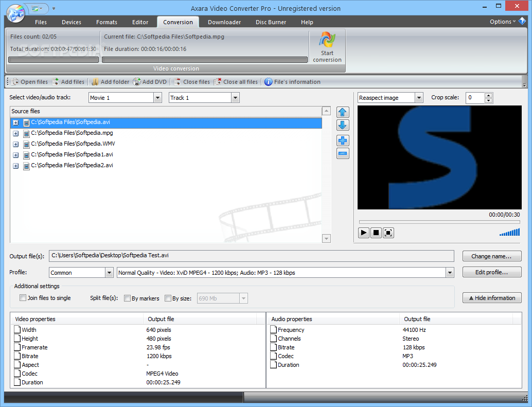The image size is (532, 407).
Task: Decrease the Crop scale value
Action: (x=489, y=100)
